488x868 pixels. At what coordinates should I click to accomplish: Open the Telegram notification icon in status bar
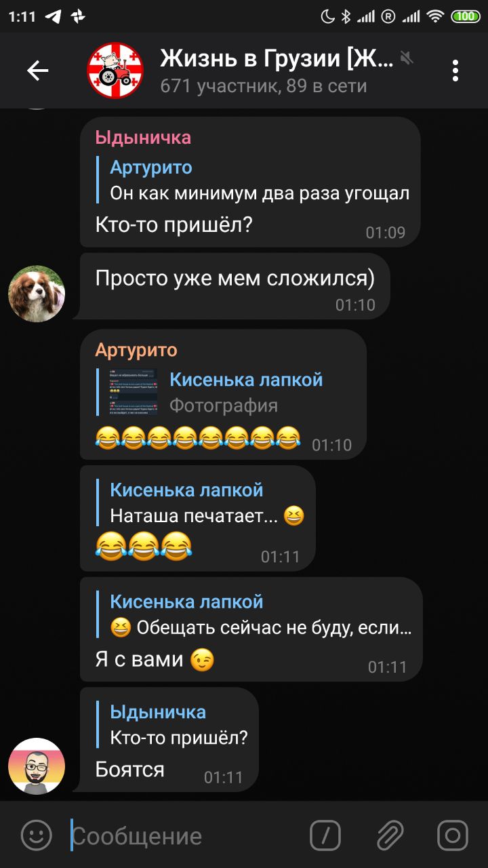[x=53, y=16]
